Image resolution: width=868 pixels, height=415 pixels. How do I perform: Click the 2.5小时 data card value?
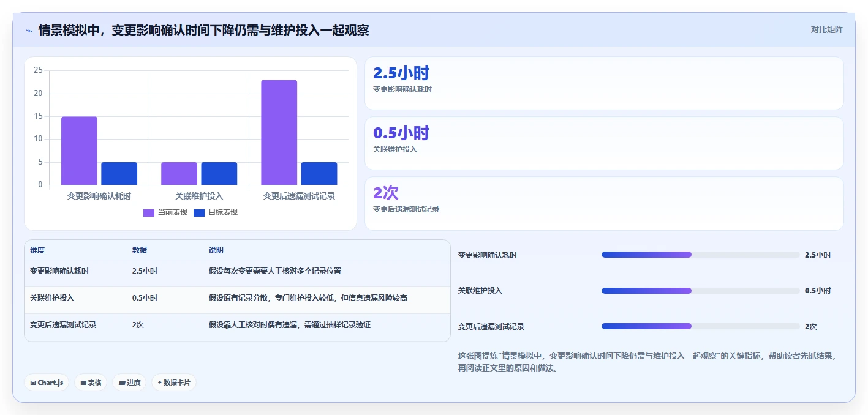[x=401, y=73]
